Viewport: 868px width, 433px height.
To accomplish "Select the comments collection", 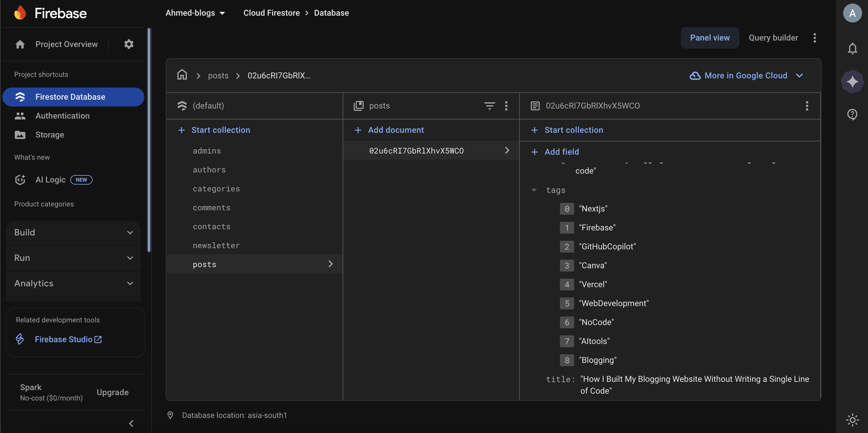I will [255, 208].
